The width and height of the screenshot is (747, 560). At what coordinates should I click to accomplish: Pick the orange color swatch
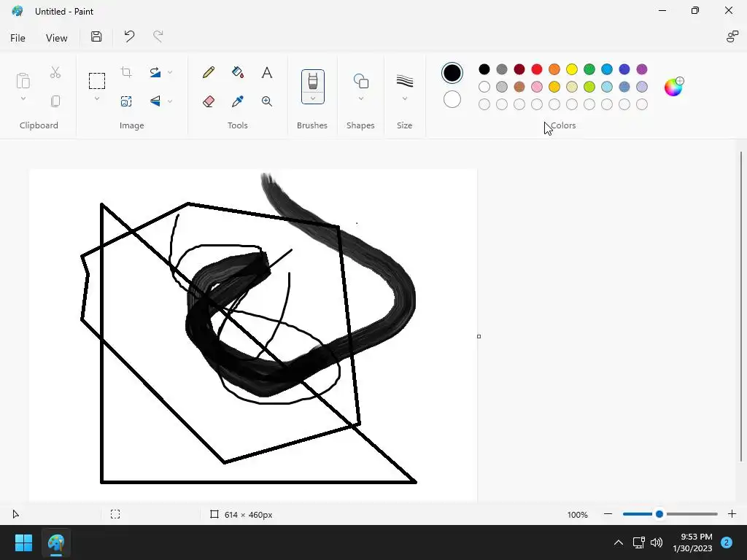[x=554, y=69]
